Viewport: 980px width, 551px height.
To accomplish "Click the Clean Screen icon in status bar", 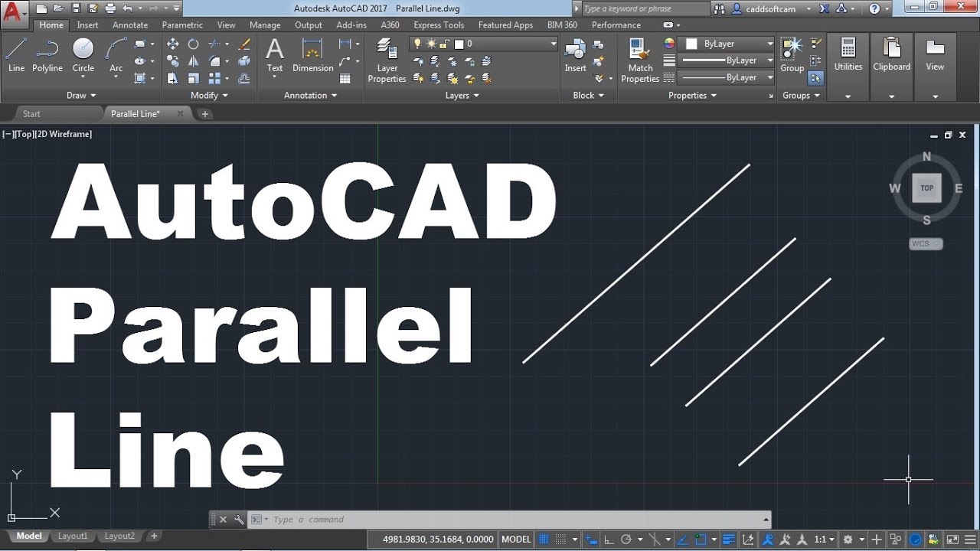I will pos(952,539).
